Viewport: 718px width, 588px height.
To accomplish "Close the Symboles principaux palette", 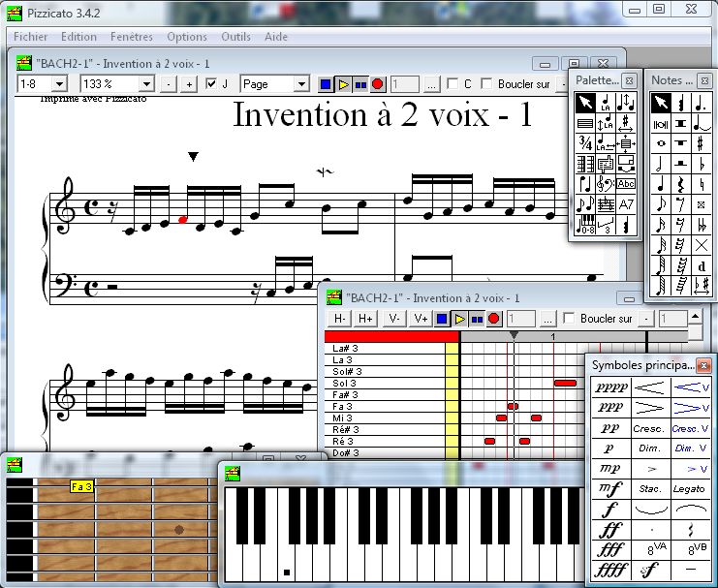I will click(703, 365).
